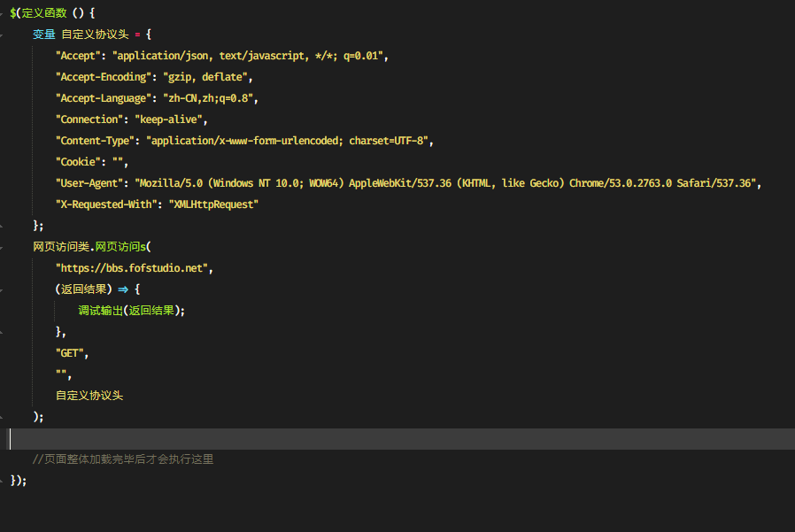The image size is (795, 532).
Task: Click the "GET" method string
Action: 69,353
